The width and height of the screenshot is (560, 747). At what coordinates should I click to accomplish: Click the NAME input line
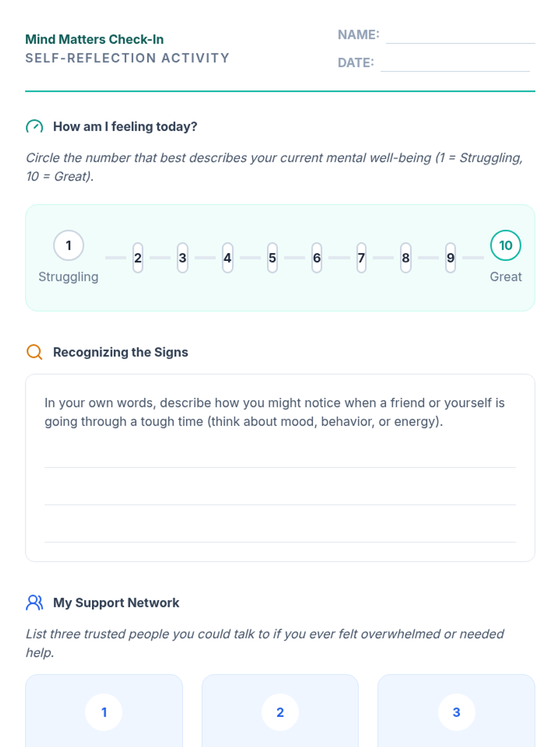coord(460,36)
